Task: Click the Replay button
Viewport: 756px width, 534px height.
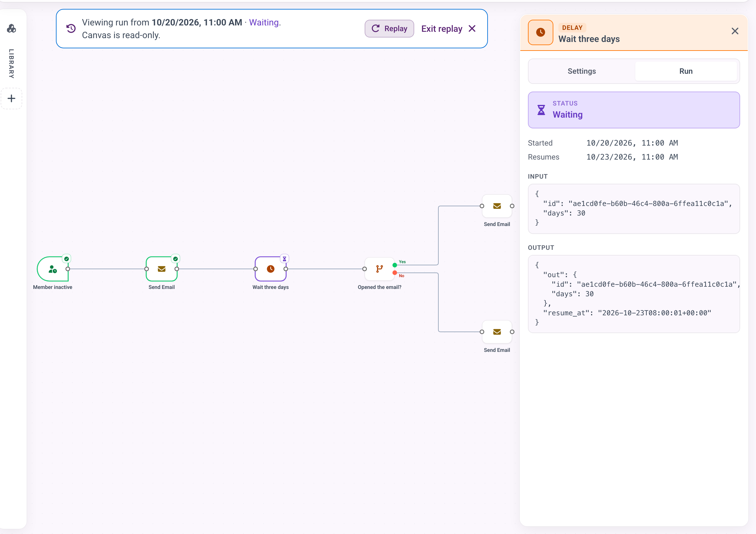Action: [389, 29]
